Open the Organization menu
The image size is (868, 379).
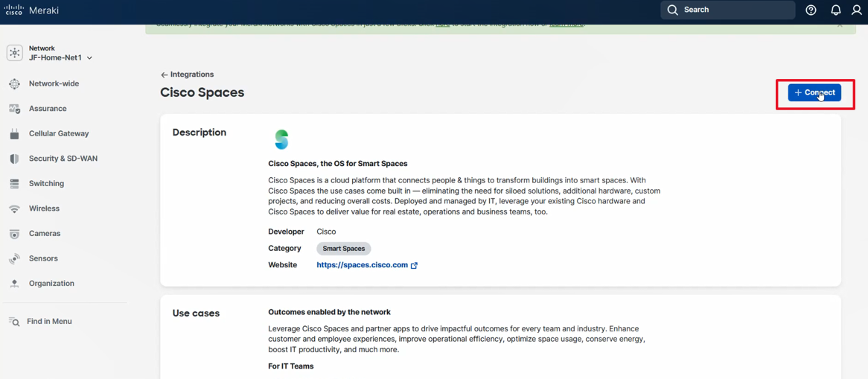click(51, 284)
